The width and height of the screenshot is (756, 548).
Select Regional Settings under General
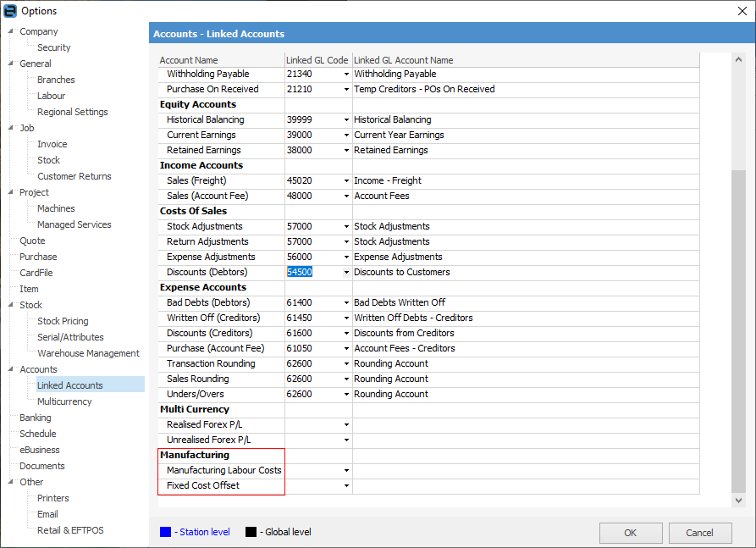click(x=72, y=111)
